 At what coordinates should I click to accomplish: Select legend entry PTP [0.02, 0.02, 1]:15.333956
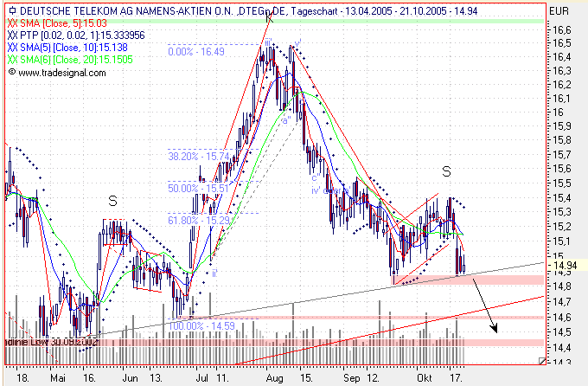[76, 35]
